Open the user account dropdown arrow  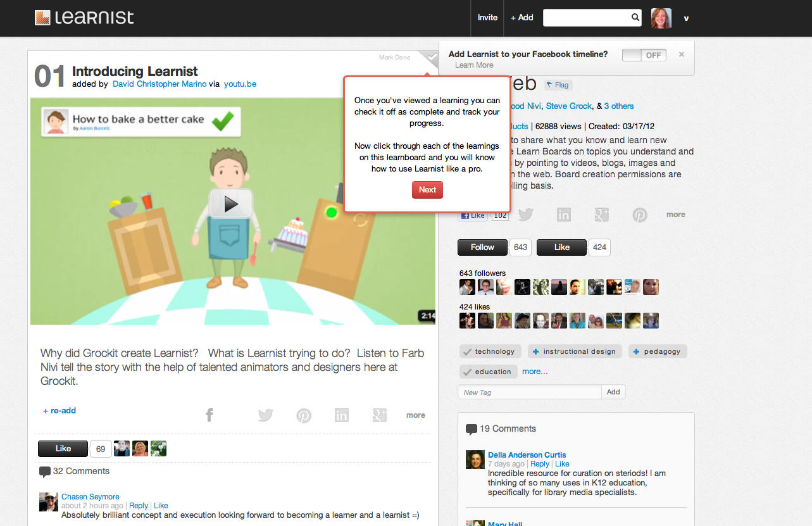pos(686,18)
